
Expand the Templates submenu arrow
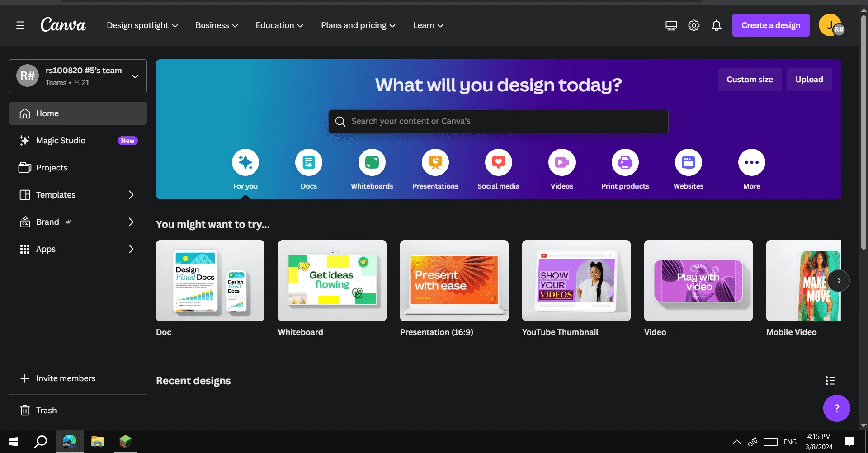[131, 195]
